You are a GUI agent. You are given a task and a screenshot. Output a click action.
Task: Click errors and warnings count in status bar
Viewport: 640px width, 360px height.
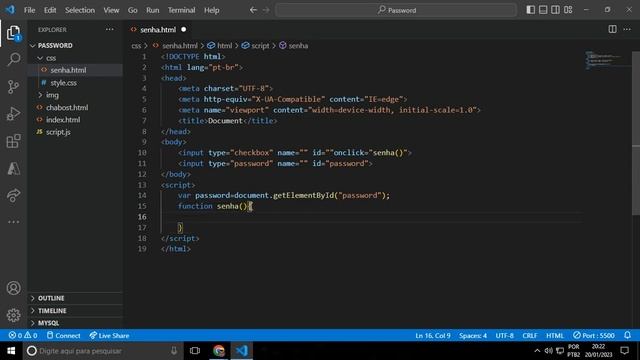23,336
